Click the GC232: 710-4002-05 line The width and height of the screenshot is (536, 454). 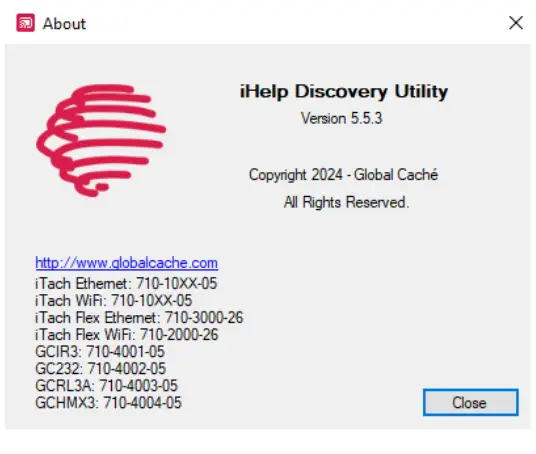click(x=100, y=369)
